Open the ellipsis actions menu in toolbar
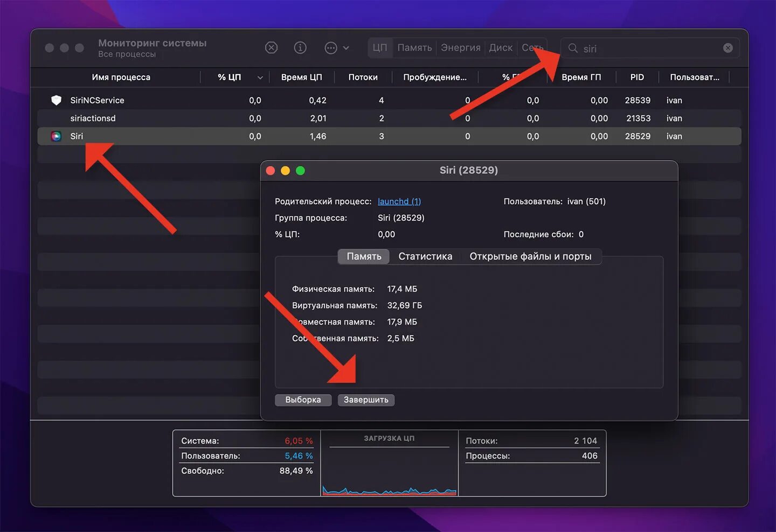Viewport: 776px width, 532px height. pyautogui.click(x=337, y=48)
